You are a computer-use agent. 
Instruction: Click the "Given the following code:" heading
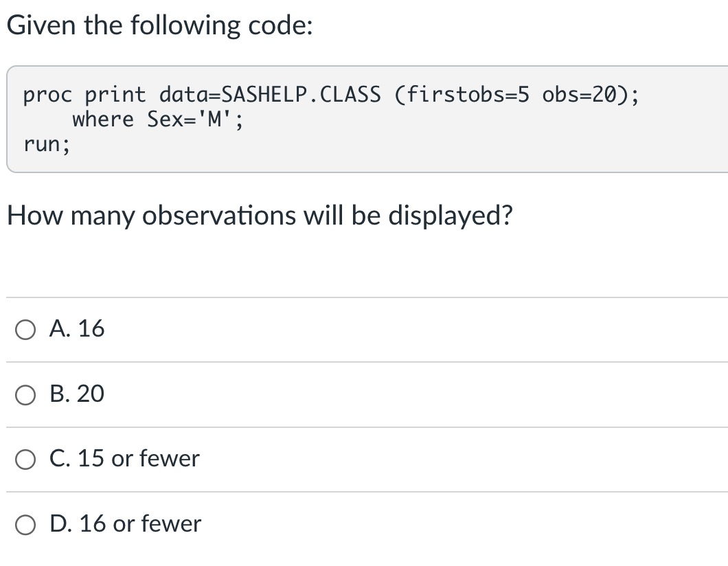(x=160, y=25)
